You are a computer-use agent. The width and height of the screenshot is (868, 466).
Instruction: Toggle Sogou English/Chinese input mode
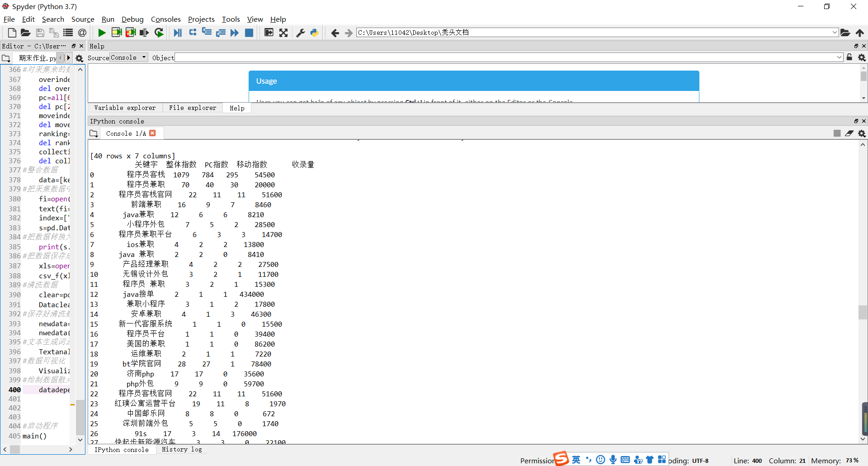[x=576, y=460]
